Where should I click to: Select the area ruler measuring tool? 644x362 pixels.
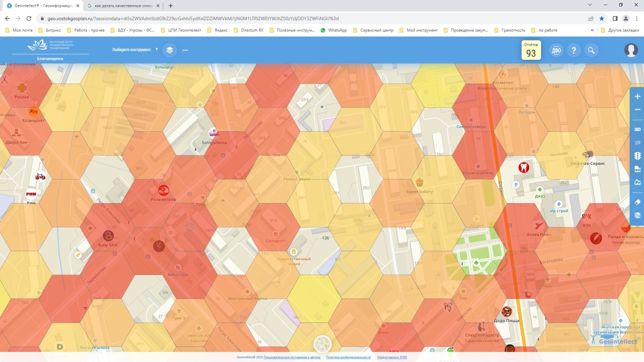coord(637,169)
